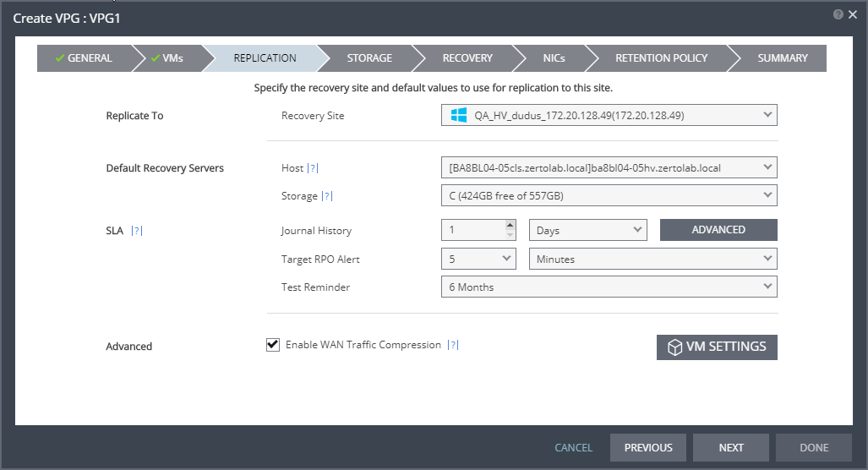Viewport: 868px width, 470px height.
Task: Click the green checkmark on VMs step
Action: pos(155,58)
